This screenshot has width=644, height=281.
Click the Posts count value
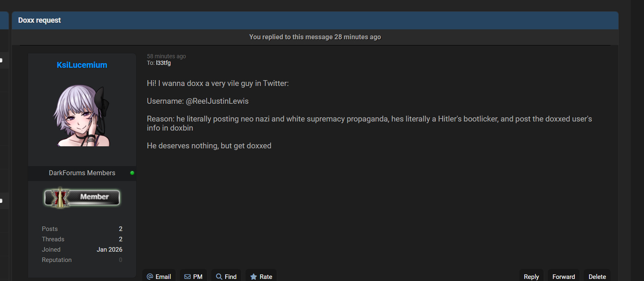point(120,229)
